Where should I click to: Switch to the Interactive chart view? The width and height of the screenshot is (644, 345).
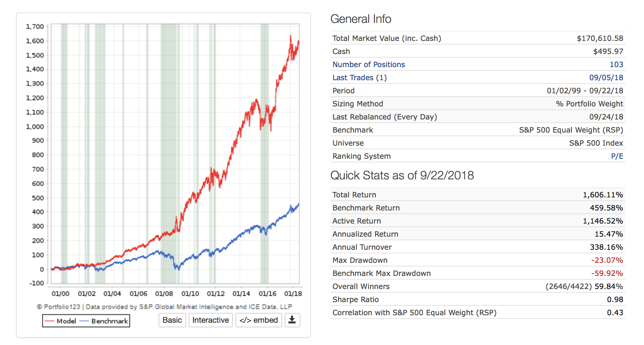(211, 320)
